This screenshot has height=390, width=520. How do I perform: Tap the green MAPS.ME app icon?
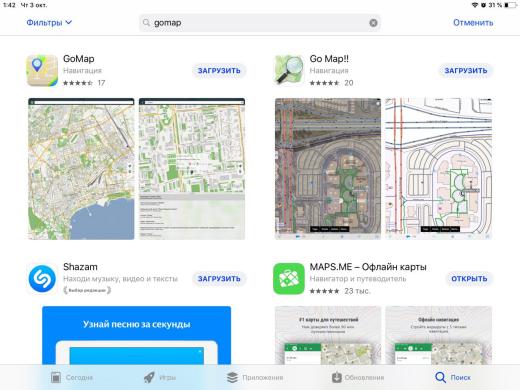click(289, 279)
